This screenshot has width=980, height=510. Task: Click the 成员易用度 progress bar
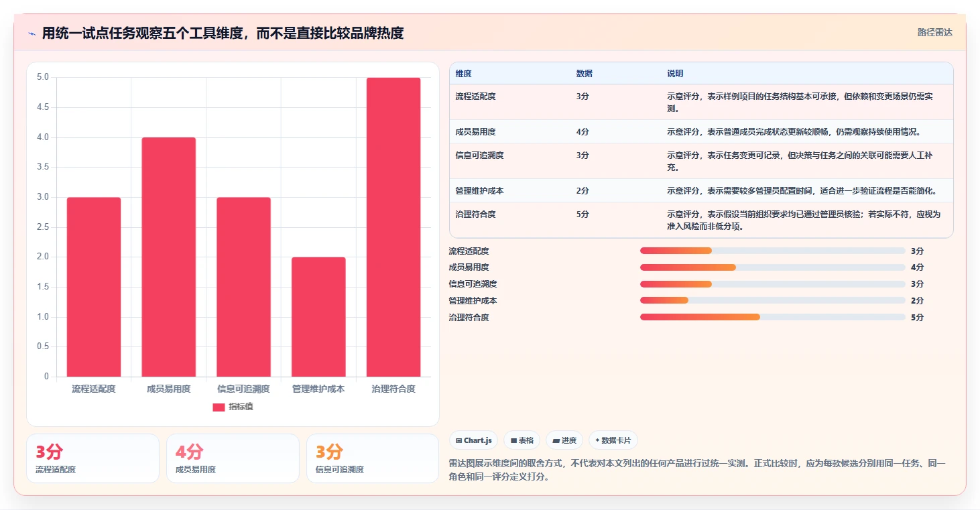(x=773, y=267)
